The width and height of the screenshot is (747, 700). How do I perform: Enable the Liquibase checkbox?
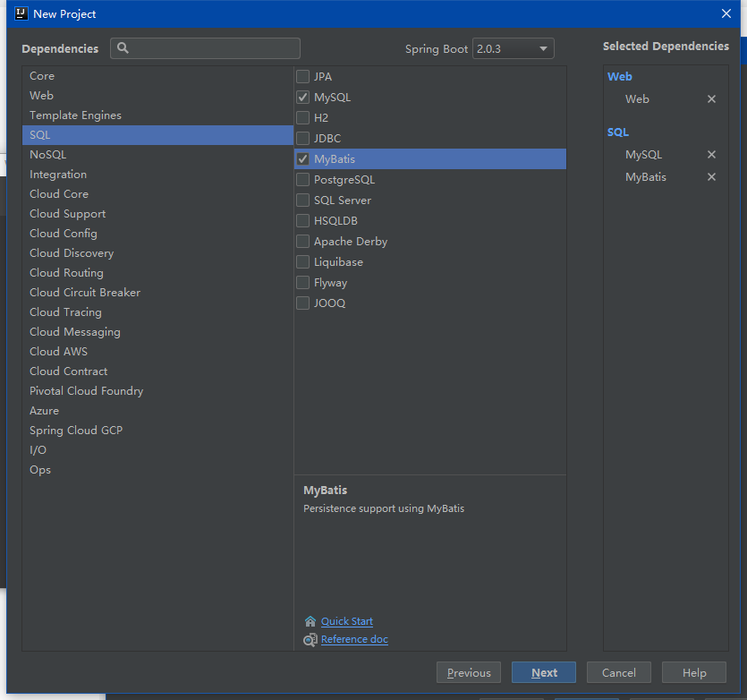[303, 261]
